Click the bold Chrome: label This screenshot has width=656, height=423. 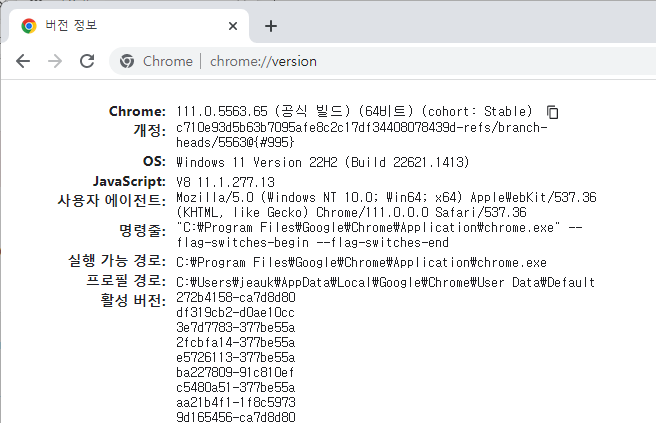pos(137,111)
